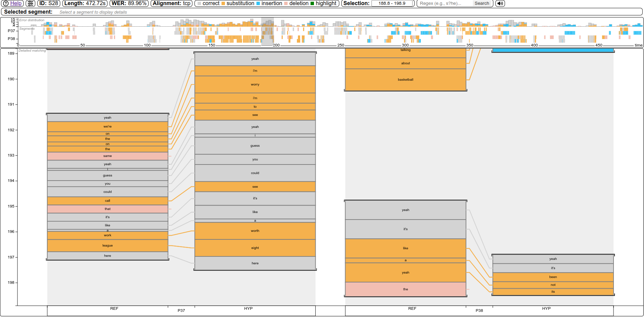Click the "Selected segment:" label

click(x=28, y=12)
